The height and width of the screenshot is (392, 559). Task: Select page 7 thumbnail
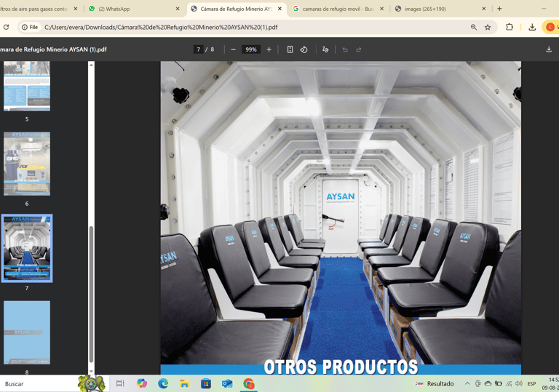tap(27, 248)
